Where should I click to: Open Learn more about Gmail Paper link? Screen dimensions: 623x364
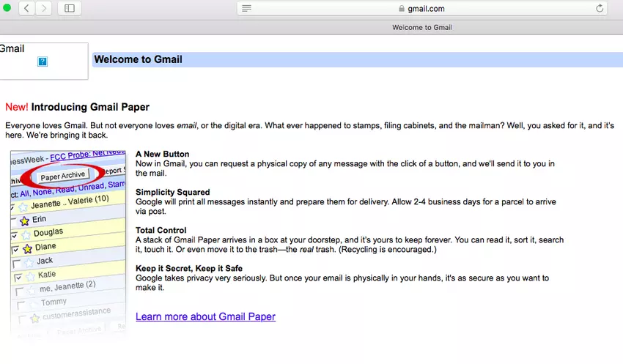coord(205,316)
